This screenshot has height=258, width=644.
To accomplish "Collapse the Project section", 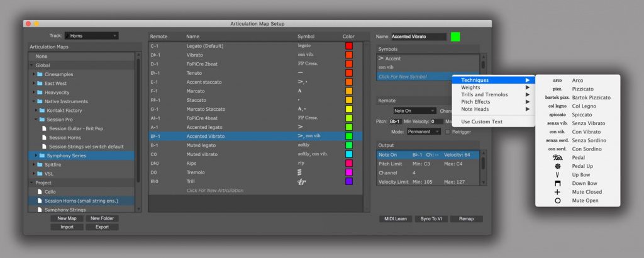I will [31, 183].
